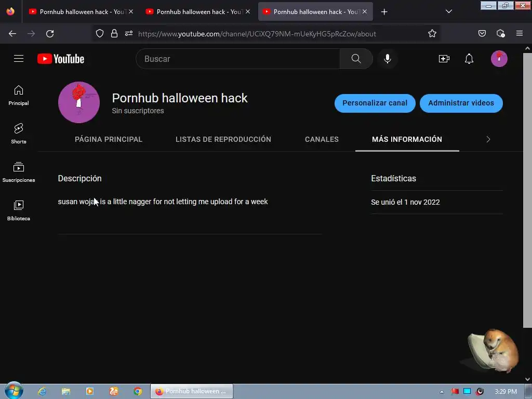Open the YouTube hamburger guide menu

click(x=19, y=59)
